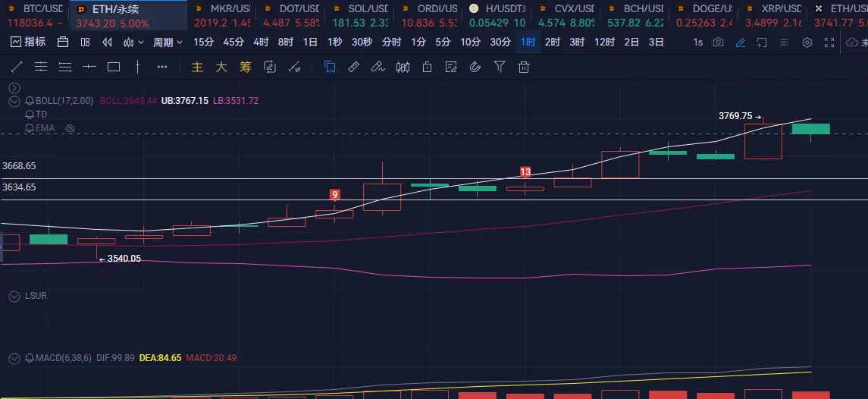Viewport: 868px width, 399px height.
Task: Switch to the 45分 timeframe
Action: point(233,42)
